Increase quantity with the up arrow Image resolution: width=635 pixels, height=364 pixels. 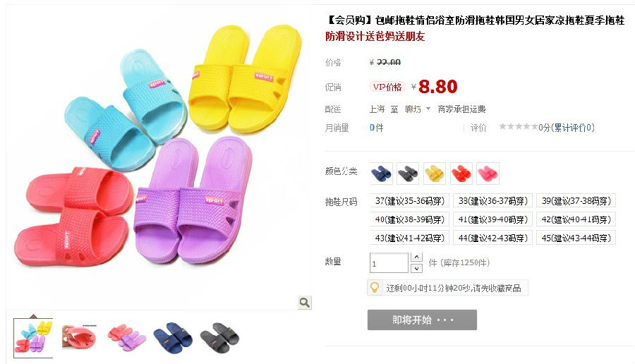(416, 257)
